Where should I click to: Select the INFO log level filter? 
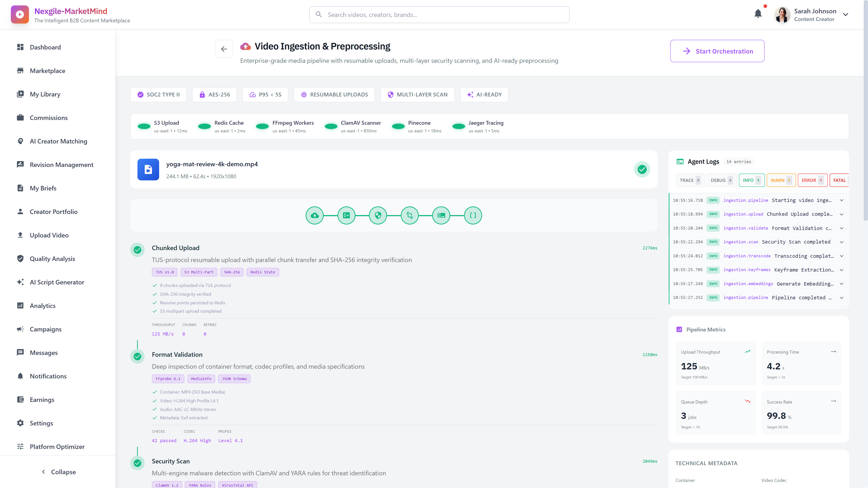(752, 180)
